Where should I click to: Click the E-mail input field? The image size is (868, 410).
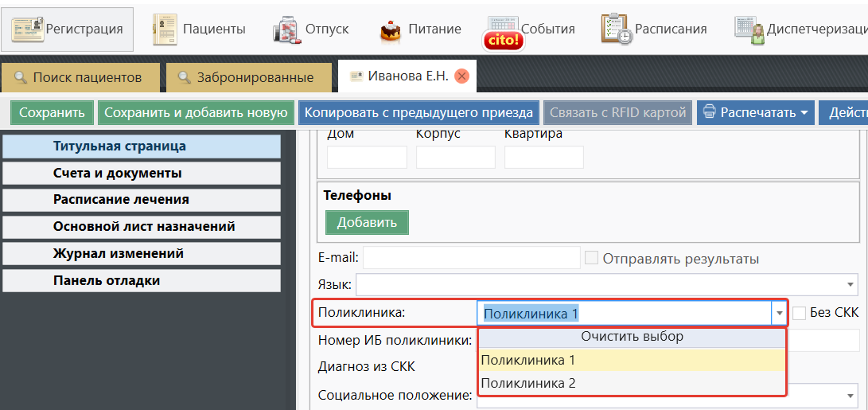click(x=472, y=258)
